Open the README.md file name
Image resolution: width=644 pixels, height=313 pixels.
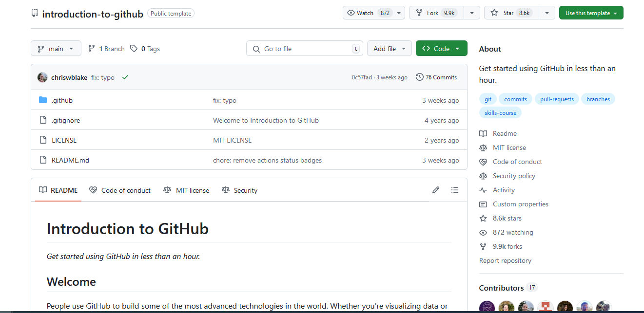tap(70, 160)
